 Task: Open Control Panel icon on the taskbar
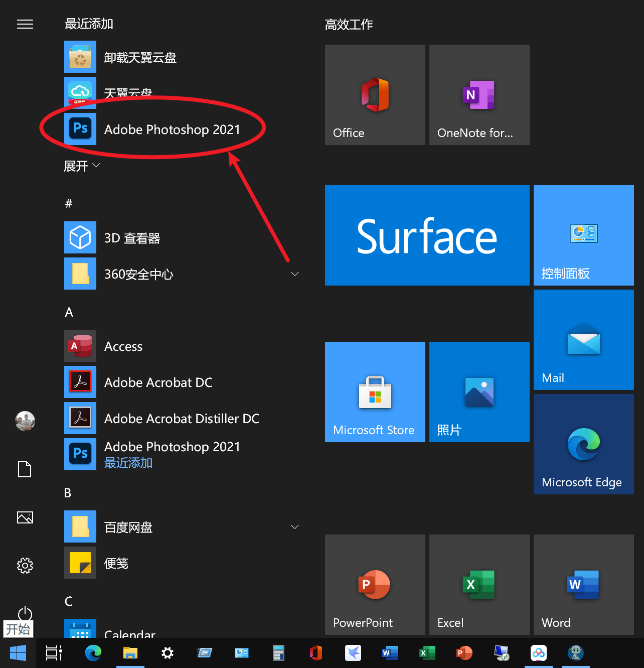(242, 653)
